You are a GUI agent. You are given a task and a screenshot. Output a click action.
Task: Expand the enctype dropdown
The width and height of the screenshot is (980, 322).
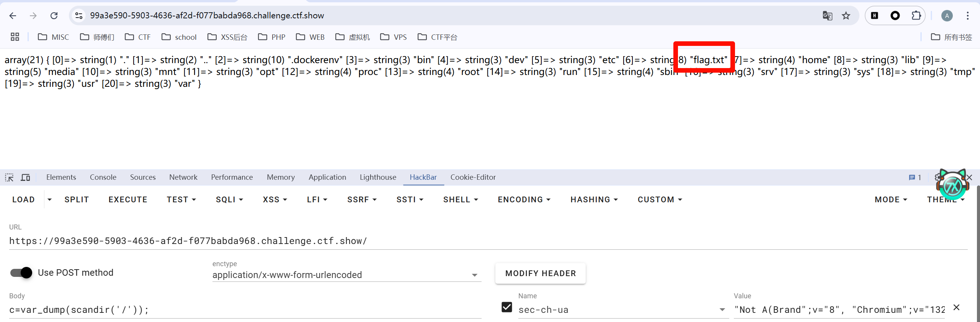pyautogui.click(x=474, y=275)
